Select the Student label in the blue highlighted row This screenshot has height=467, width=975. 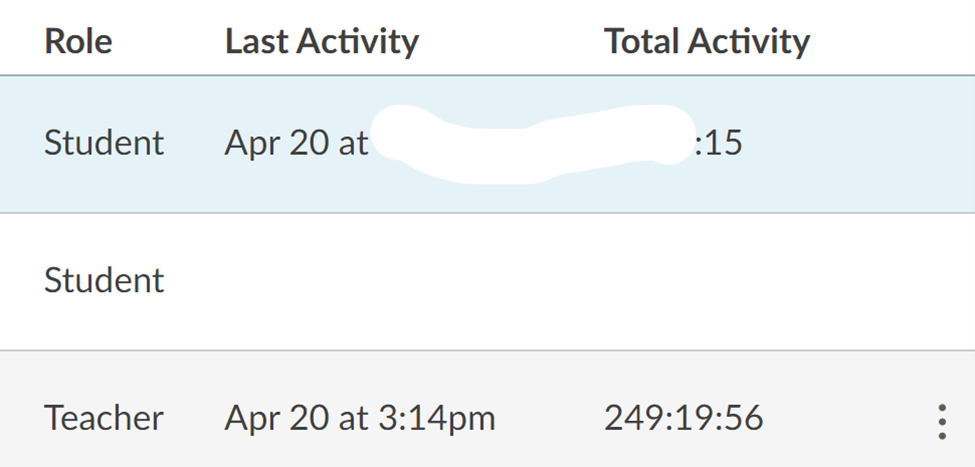point(104,143)
